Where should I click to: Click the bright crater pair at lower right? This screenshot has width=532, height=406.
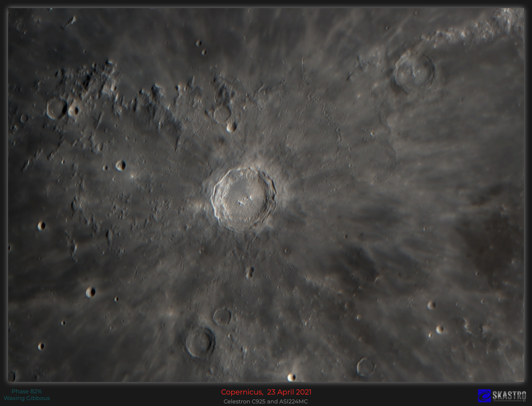point(436,318)
